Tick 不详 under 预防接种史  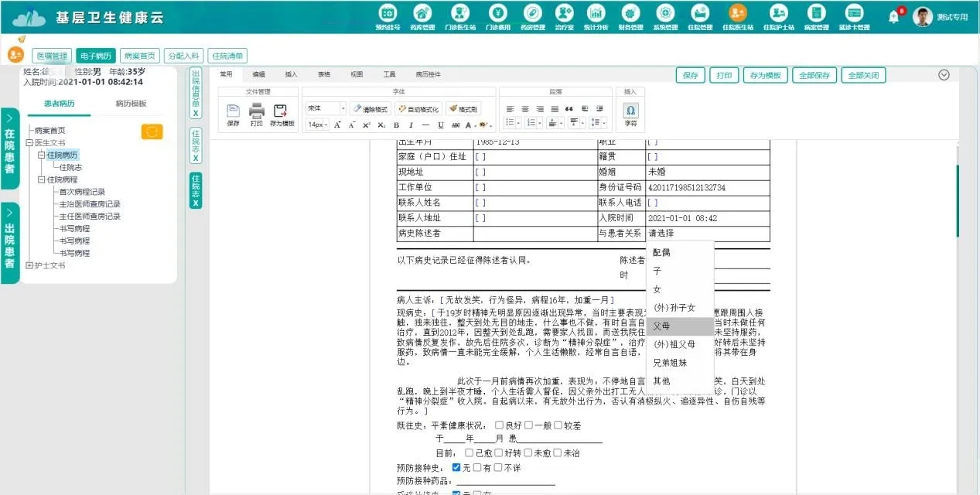(x=498, y=466)
